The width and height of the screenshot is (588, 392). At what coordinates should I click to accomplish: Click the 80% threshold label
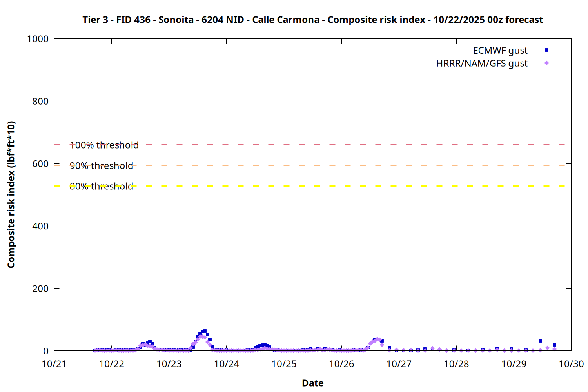tap(102, 186)
